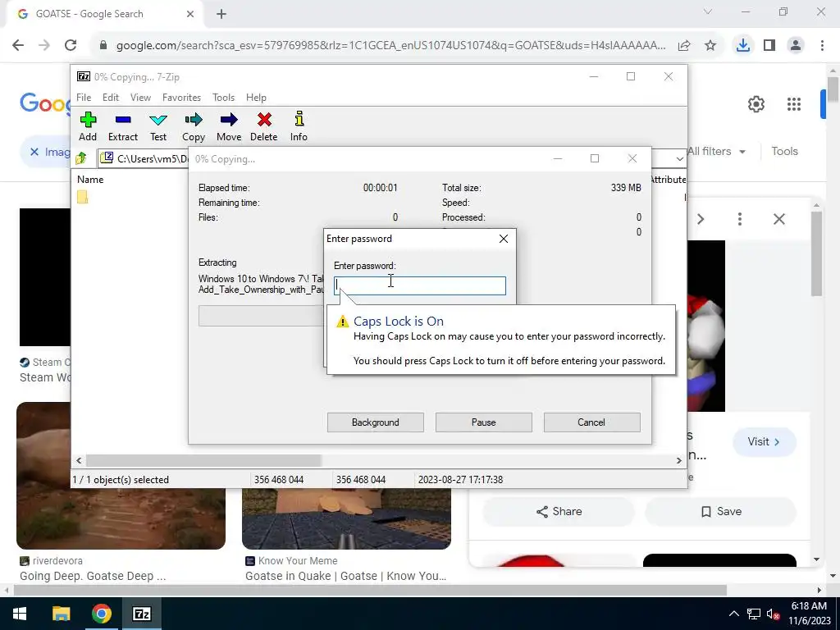Click the Move toolbar icon
The height and width of the screenshot is (630, 840).
coord(229,126)
